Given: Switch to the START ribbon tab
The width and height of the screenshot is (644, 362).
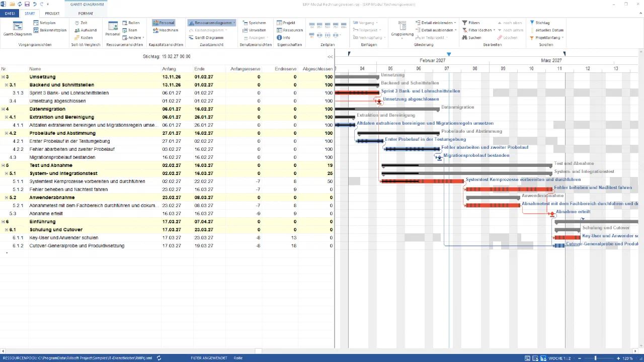Looking at the screenshot, I should [x=30, y=13].
